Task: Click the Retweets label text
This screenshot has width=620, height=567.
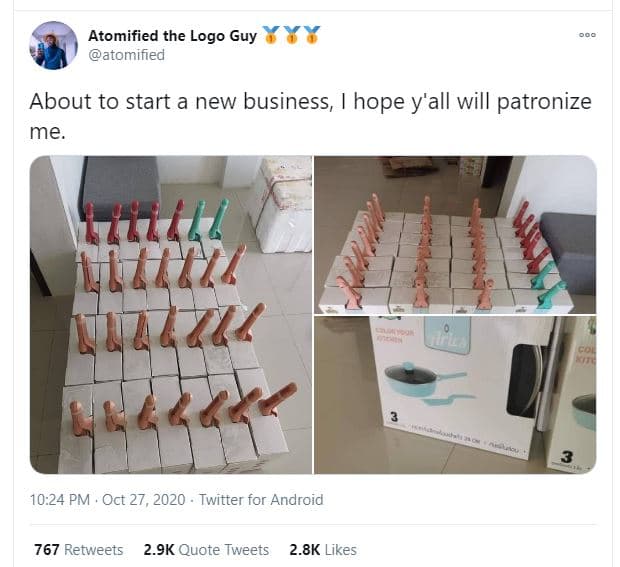Action: (93, 550)
